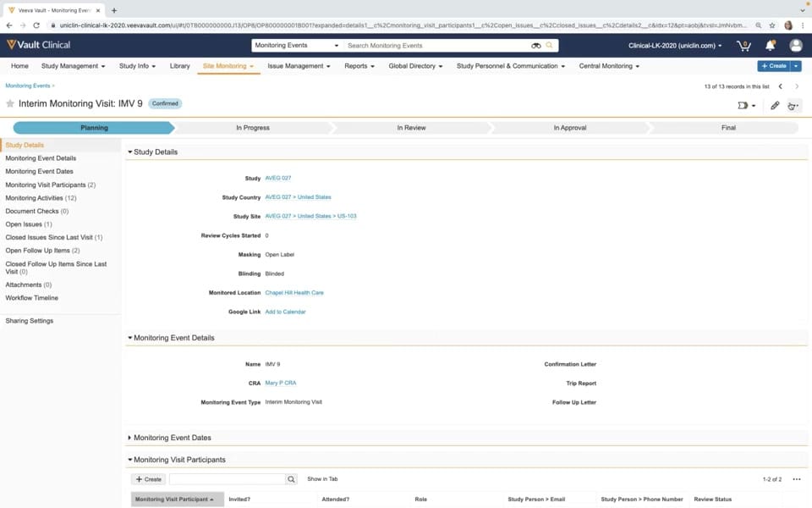
Task: Open Sharing Settings in sidebar
Action: (x=30, y=321)
